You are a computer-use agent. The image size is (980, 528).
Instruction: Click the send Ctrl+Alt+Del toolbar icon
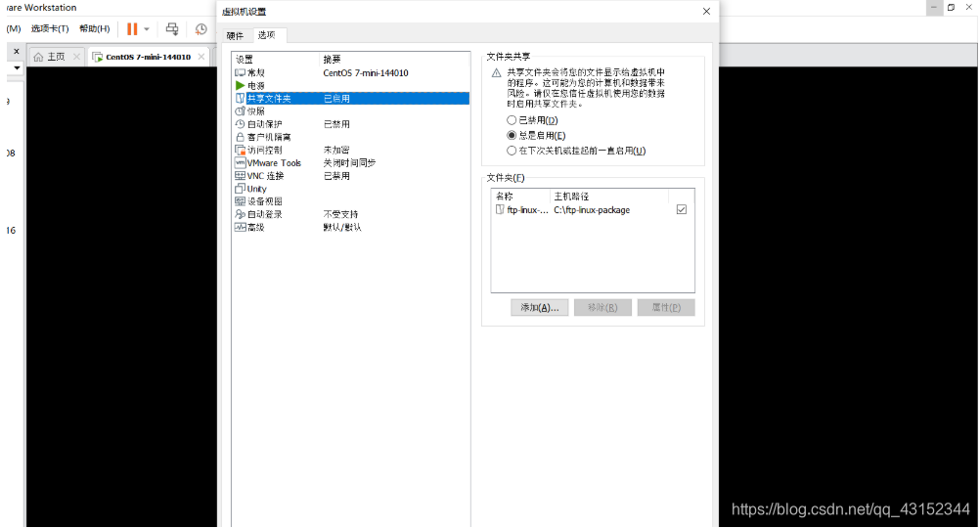172,28
